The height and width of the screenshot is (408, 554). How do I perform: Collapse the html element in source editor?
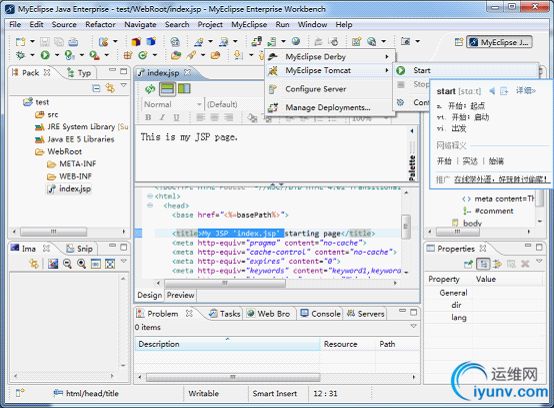(x=150, y=196)
